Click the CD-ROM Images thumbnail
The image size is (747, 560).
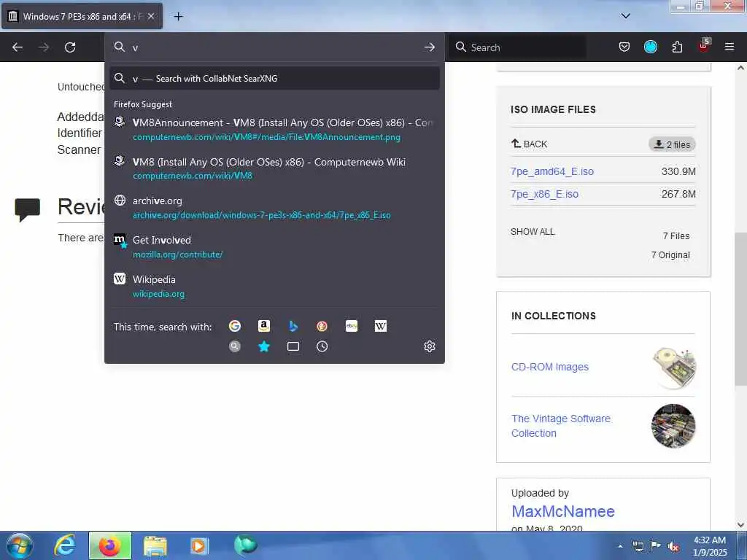(673, 367)
